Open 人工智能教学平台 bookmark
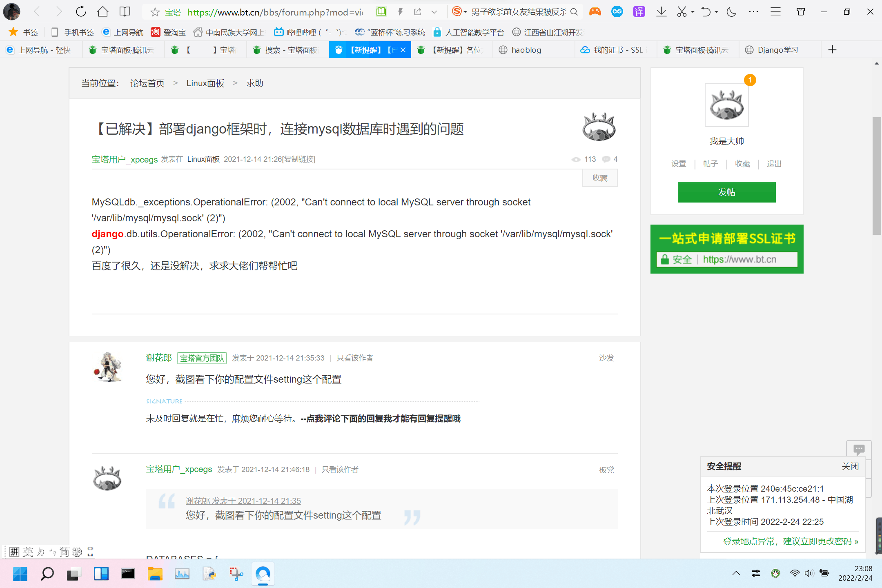Viewport: 882px width, 588px height. (469, 32)
